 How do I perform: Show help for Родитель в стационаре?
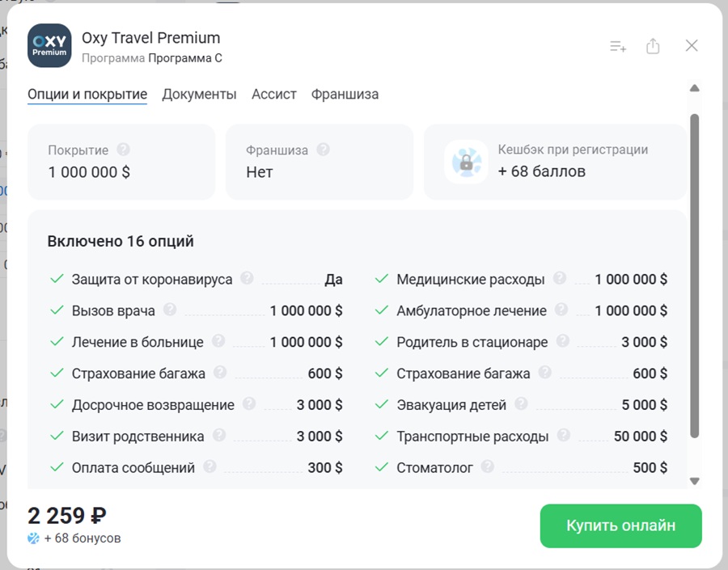[x=563, y=340]
